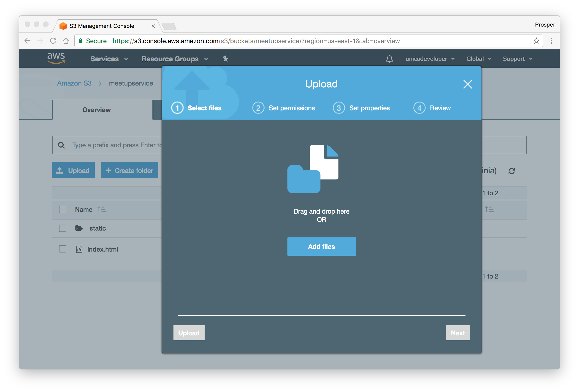Open the new browser tab button
Image resolution: width=579 pixels, height=392 pixels.
169,26
